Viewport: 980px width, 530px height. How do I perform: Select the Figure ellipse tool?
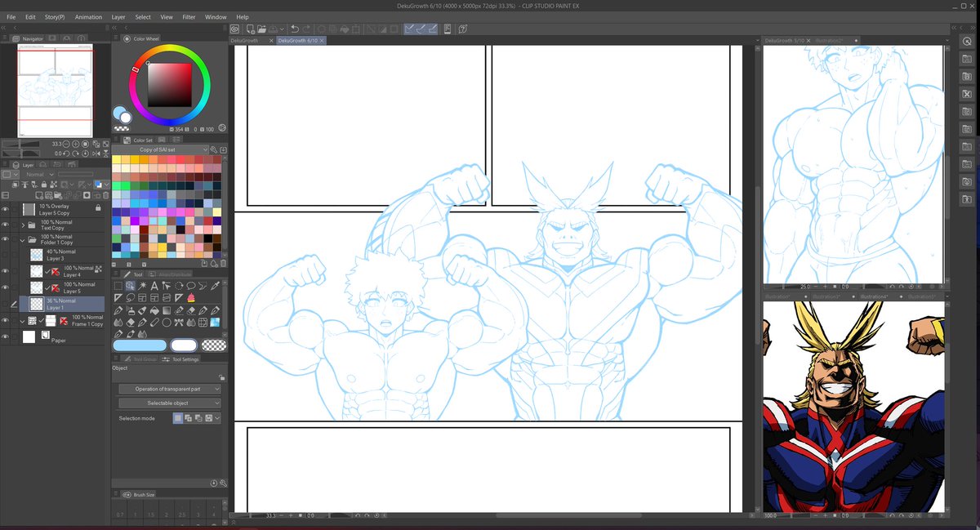coord(167,323)
